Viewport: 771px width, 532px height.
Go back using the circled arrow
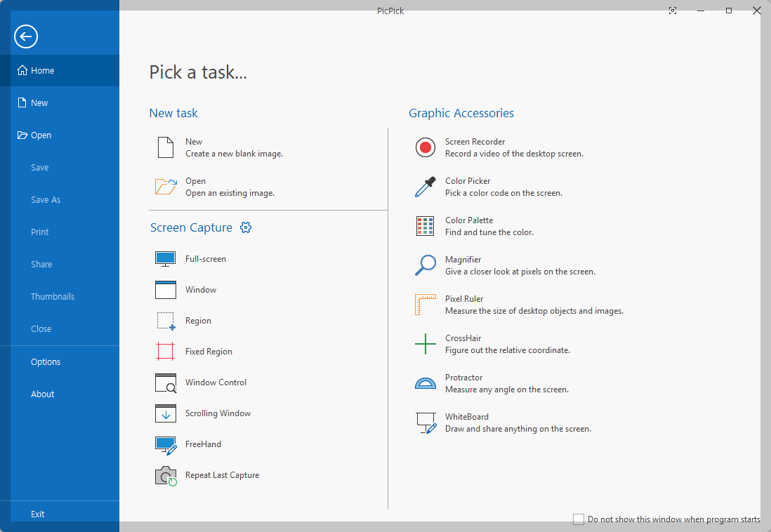tap(26, 36)
